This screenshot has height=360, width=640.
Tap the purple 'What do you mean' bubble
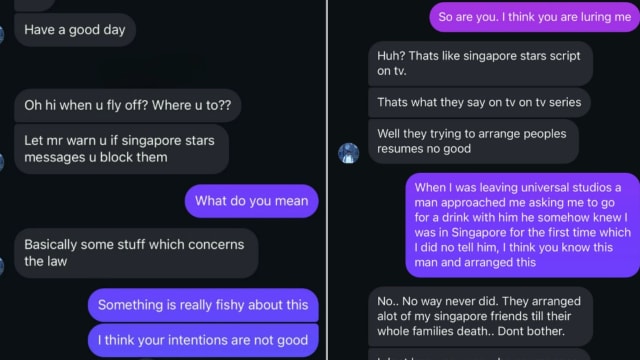coord(251,201)
